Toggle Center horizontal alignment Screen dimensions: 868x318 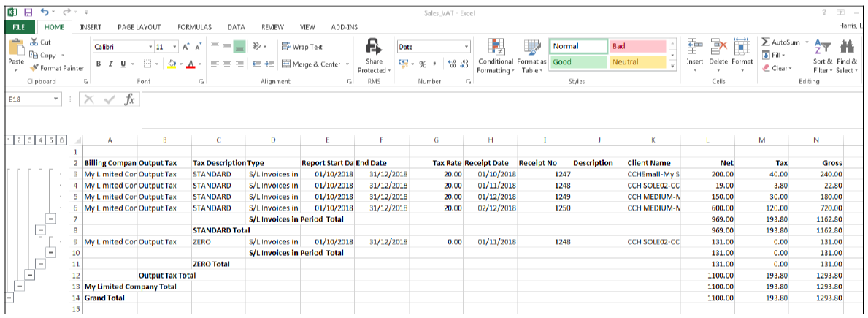point(227,64)
